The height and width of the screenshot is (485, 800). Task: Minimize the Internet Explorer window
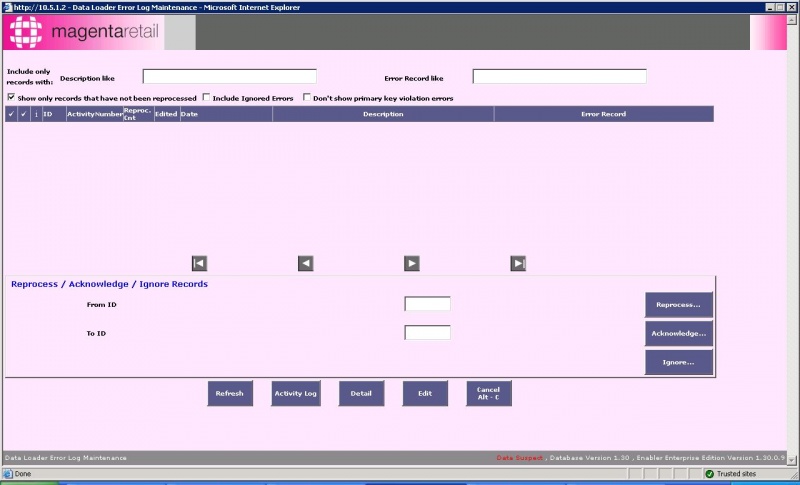pos(770,7)
